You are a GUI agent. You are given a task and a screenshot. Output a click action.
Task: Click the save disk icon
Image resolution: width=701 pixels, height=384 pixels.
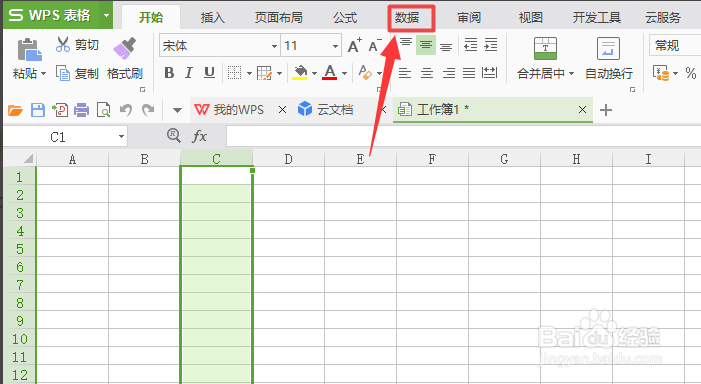coord(38,110)
